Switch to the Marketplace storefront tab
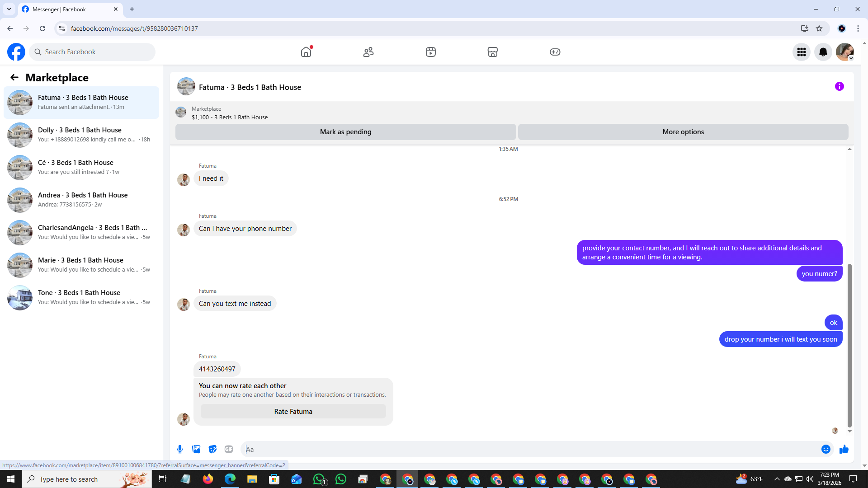 (492, 52)
